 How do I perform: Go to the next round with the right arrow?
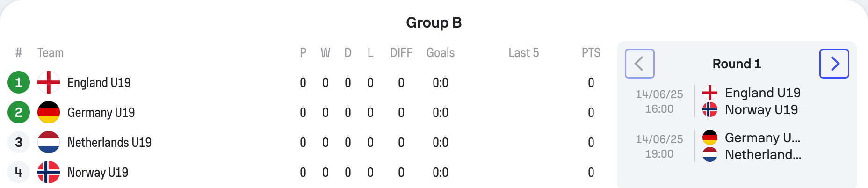click(x=834, y=64)
